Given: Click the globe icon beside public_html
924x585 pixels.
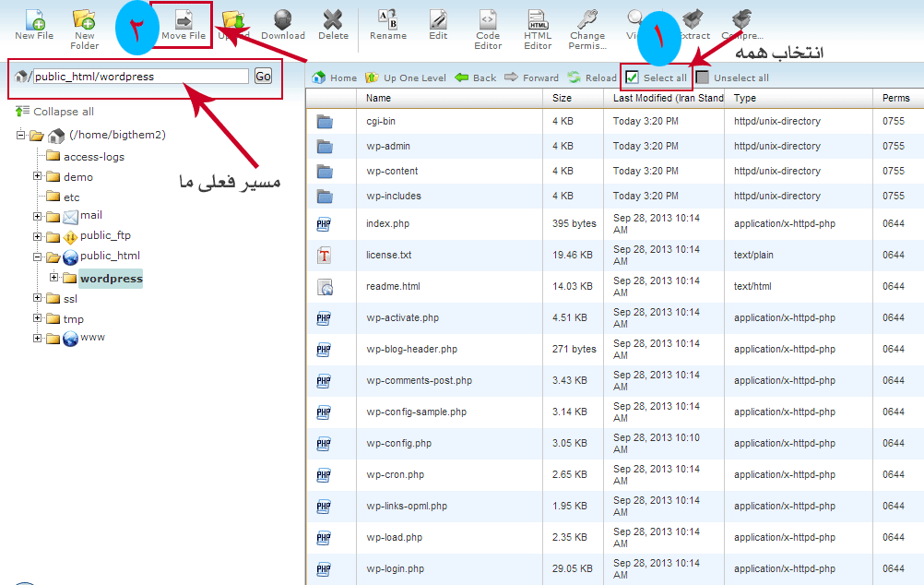Looking at the screenshot, I should point(70,257).
